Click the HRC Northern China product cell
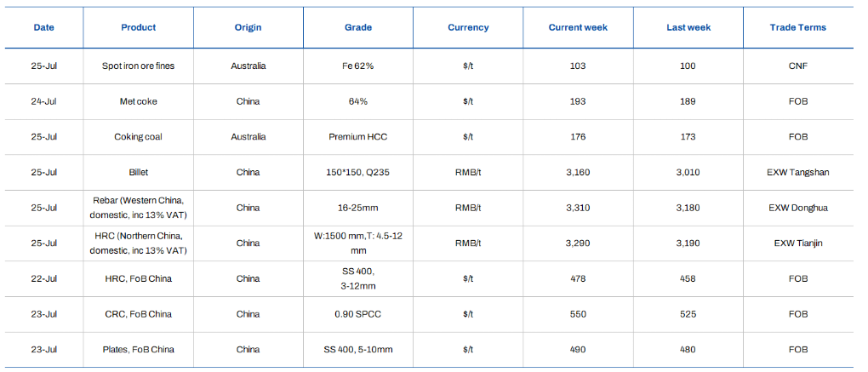Viewport: 868px width, 372px height. (139, 243)
